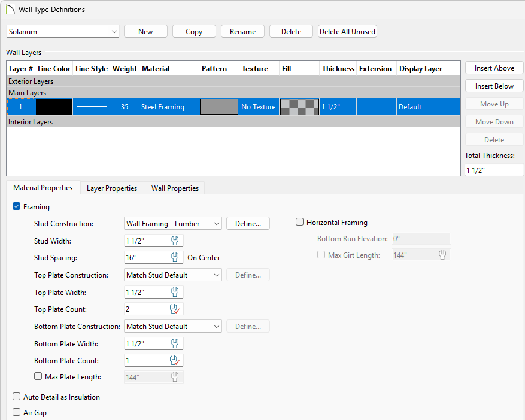
Task: Enable Horizontal Framing
Action: coord(299,222)
